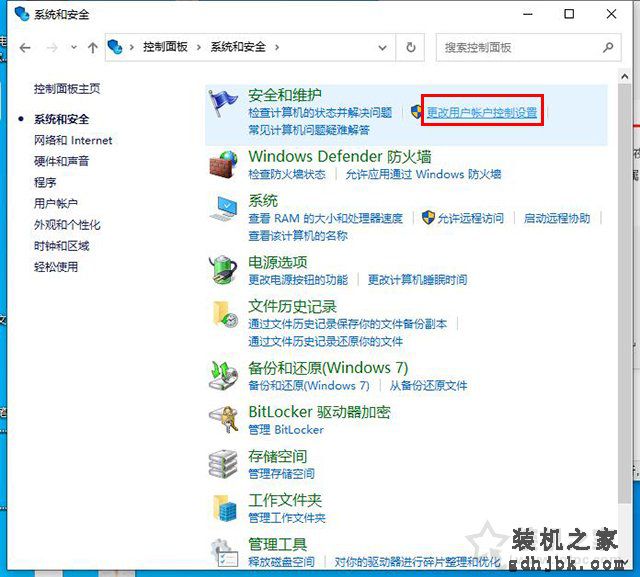Click 管理工作文件夹 link
This screenshot has width=640, height=577.
click(x=287, y=518)
